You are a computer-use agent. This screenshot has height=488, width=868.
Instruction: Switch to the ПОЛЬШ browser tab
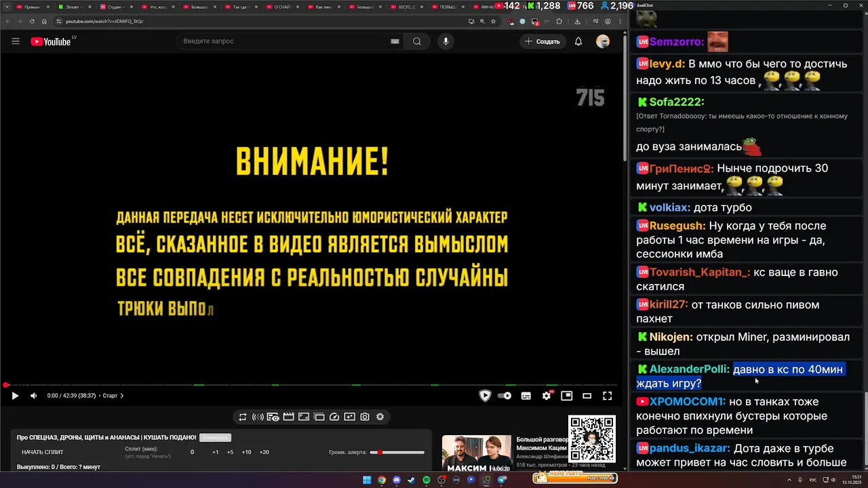click(x=448, y=7)
